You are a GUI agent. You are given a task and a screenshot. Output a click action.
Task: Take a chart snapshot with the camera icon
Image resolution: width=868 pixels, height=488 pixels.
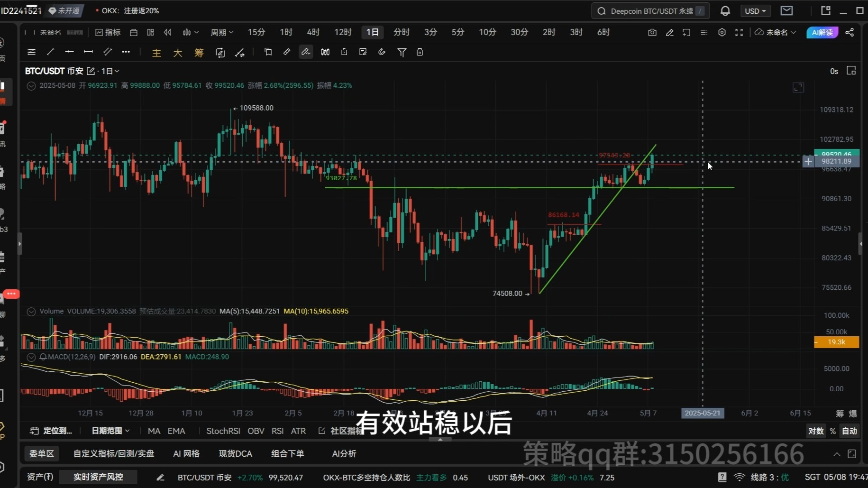(652, 32)
